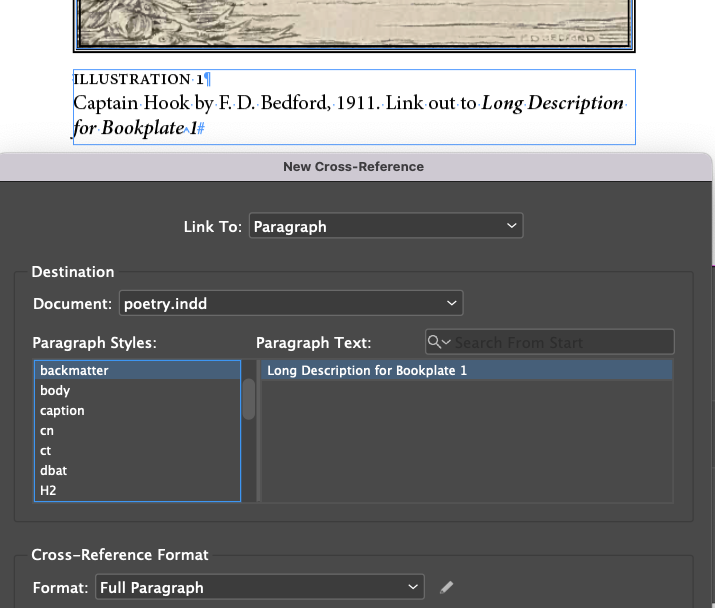The width and height of the screenshot is (715, 608).
Task: Select 'Long Description for Bookplate 1' paragraph text
Action: tap(466, 370)
